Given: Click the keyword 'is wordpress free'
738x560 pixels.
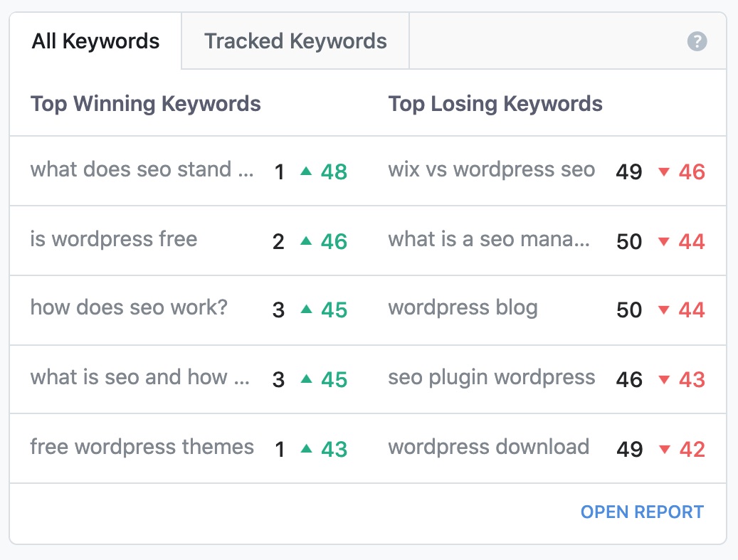Looking at the screenshot, I should pos(114,241).
